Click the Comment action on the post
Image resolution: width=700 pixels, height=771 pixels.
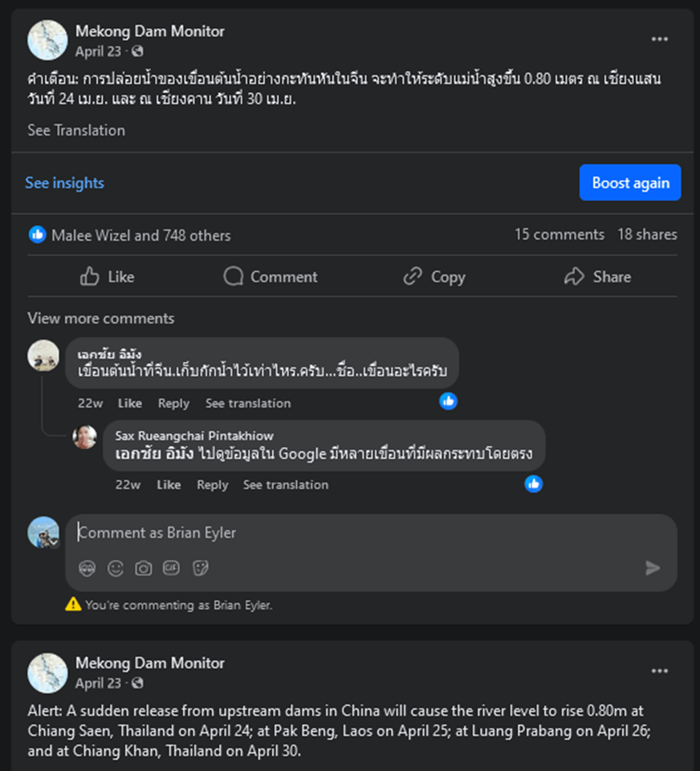point(271,277)
